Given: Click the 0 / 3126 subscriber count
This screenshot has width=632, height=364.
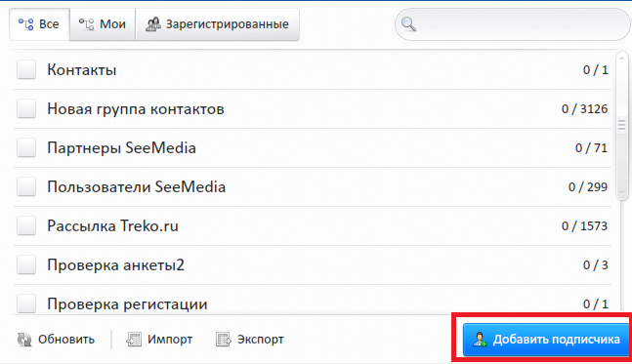Looking at the screenshot, I should [584, 108].
